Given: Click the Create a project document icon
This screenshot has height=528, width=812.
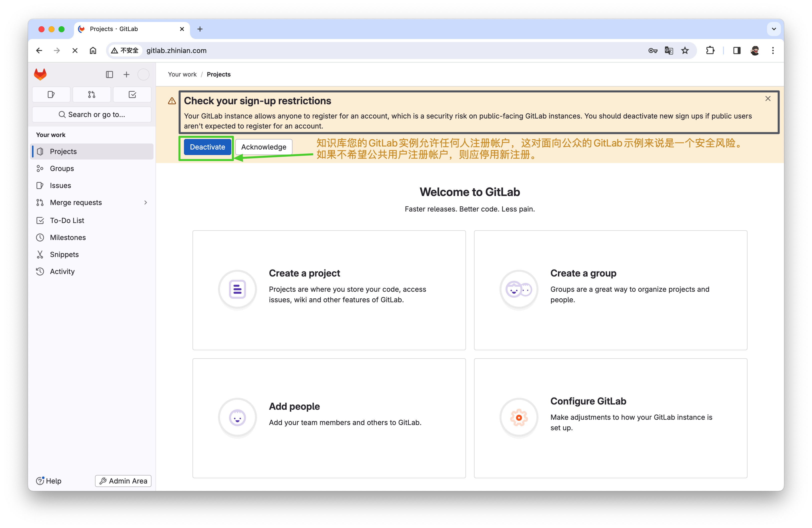Looking at the screenshot, I should click(237, 289).
